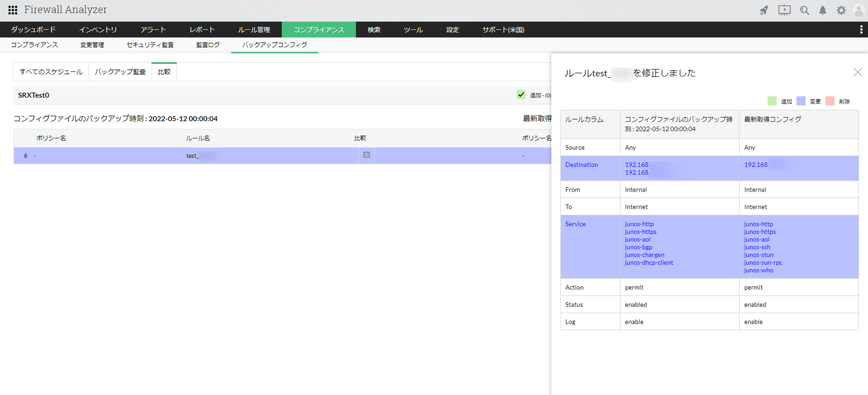Click the search magnifier icon
The width and height of the screenshot is (868, 395).
804,11
